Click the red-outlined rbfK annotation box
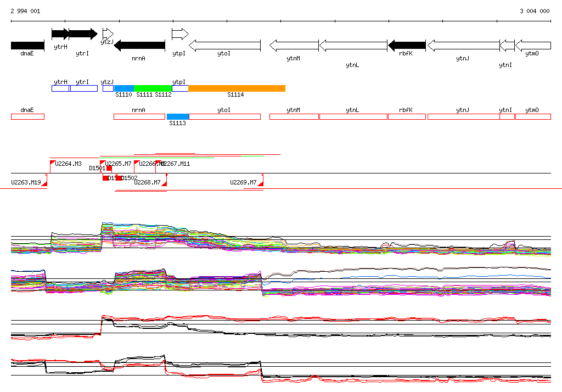The width and height of the screenshot is (562, 392). pyautogui.click(x=407, y=116)
